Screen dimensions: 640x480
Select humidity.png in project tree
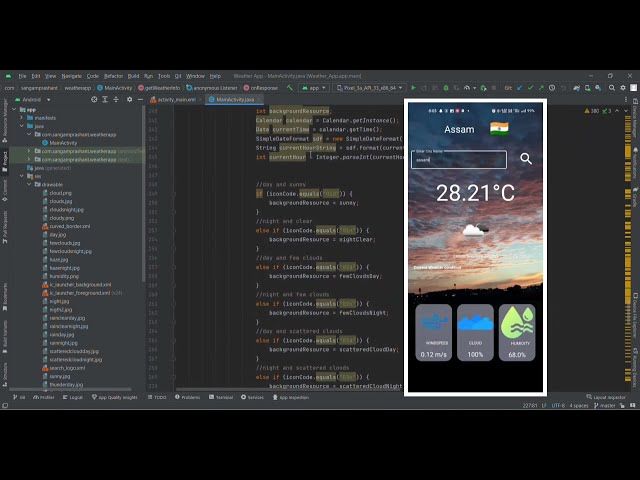point(60,276)
